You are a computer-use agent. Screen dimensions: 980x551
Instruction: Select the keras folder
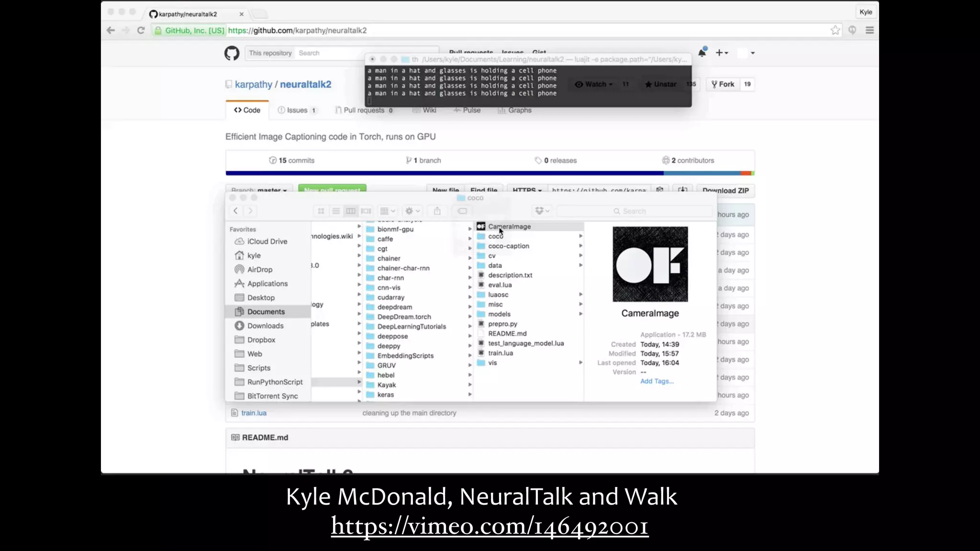[x=385, y=395]
